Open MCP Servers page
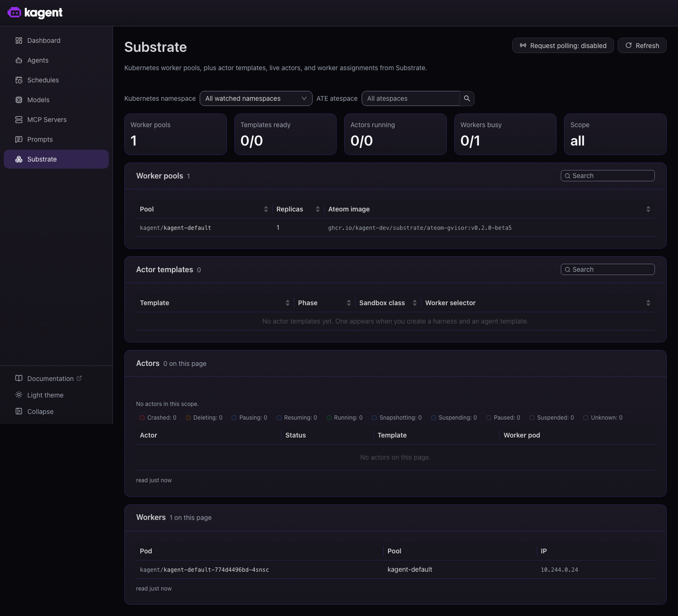Image resolution: width=678 pixels, height=616 pixels. click(56, 120)
